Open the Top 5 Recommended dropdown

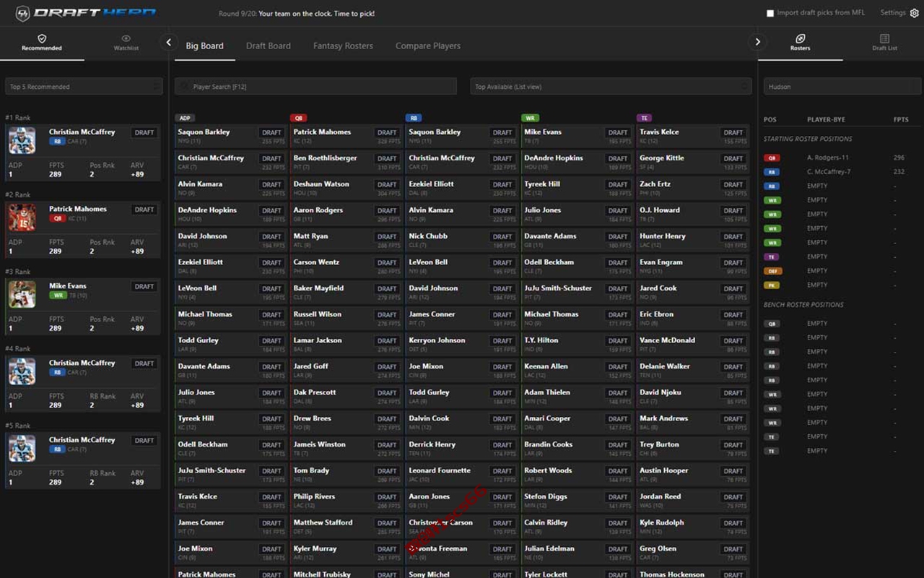click(x=84, y=87)
